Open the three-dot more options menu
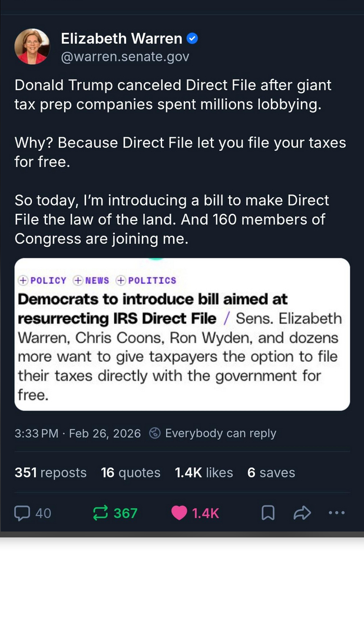The width and height of the screenshot is (364, 637). tap(336, 513)
